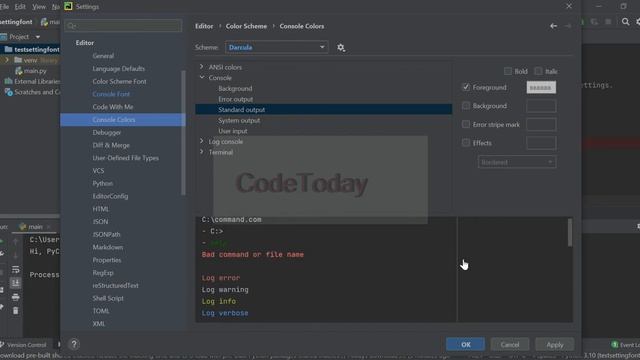Select General in Editor settings

103,56
